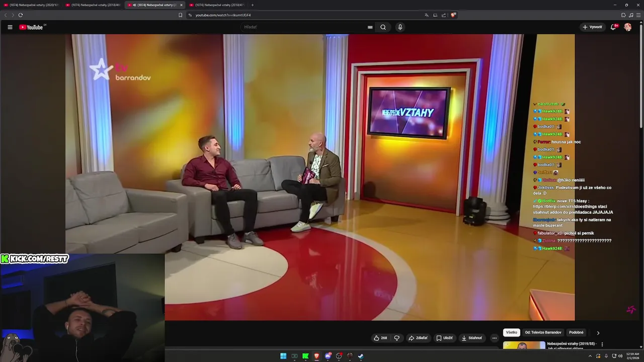Open the Nebezpečné vzťahy (2019/55) title link

572,345
